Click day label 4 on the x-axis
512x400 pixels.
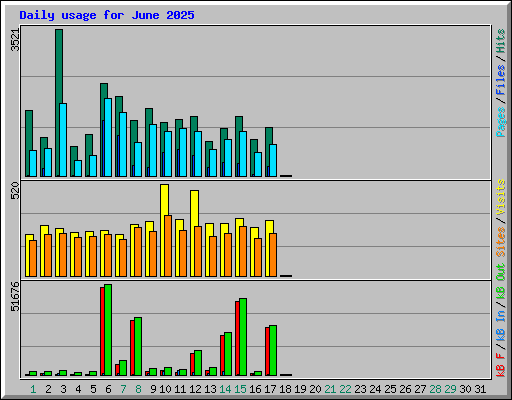coord(78,389)
